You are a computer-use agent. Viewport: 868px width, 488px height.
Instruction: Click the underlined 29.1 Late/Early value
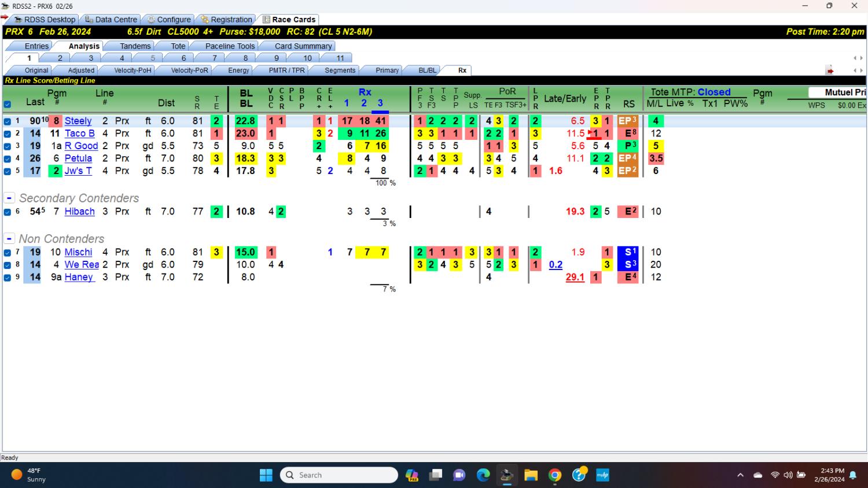point(575,277)
